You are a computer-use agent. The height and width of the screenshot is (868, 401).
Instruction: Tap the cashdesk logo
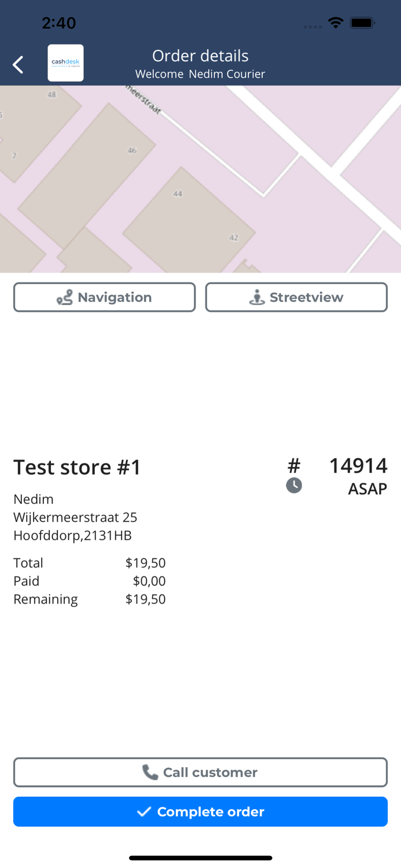[x=65, y=63]
